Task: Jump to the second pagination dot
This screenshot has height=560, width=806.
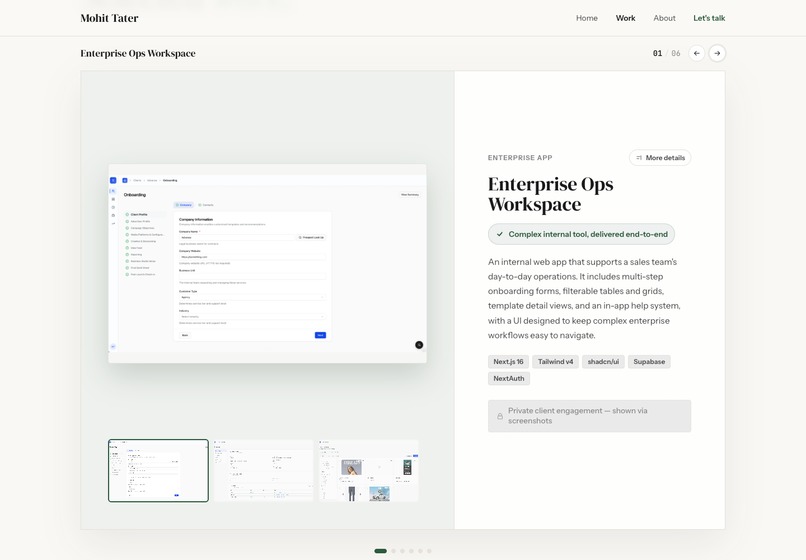Action: 394,551
